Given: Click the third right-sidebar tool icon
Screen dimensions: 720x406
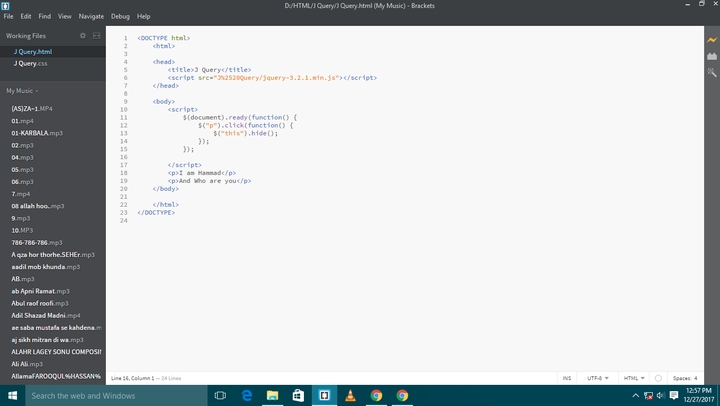Looking at the screenshot, I should [712, 72].
